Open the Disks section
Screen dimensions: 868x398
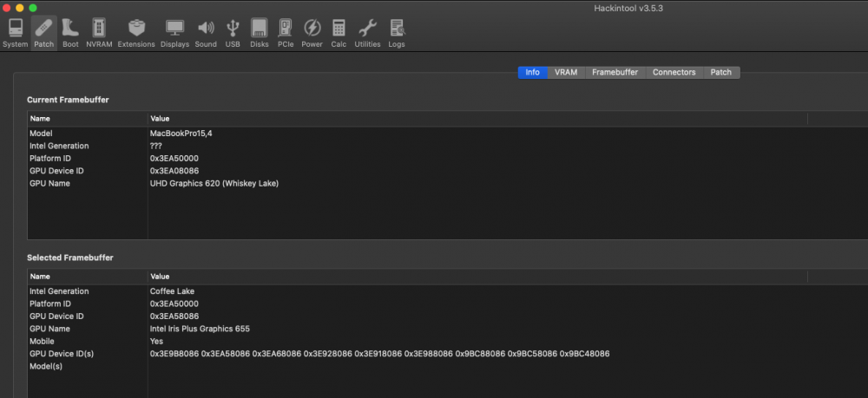pyautogui.click(x=259, y=33)
